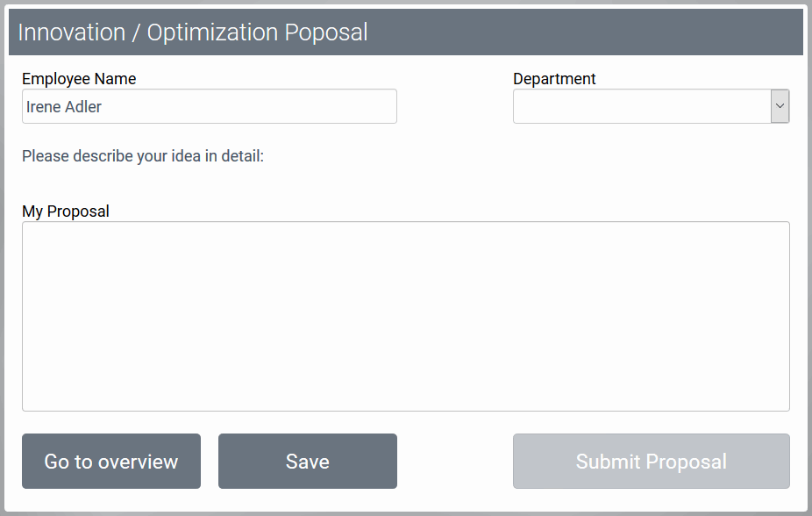
Task: Click the Department combo box field
Action: click(640, 105)
